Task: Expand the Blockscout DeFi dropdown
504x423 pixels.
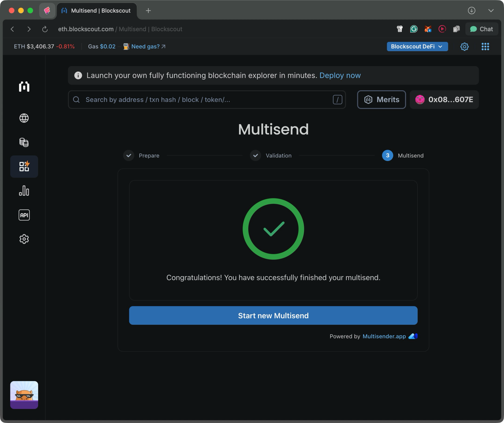Action: click(x=417, y=46)
